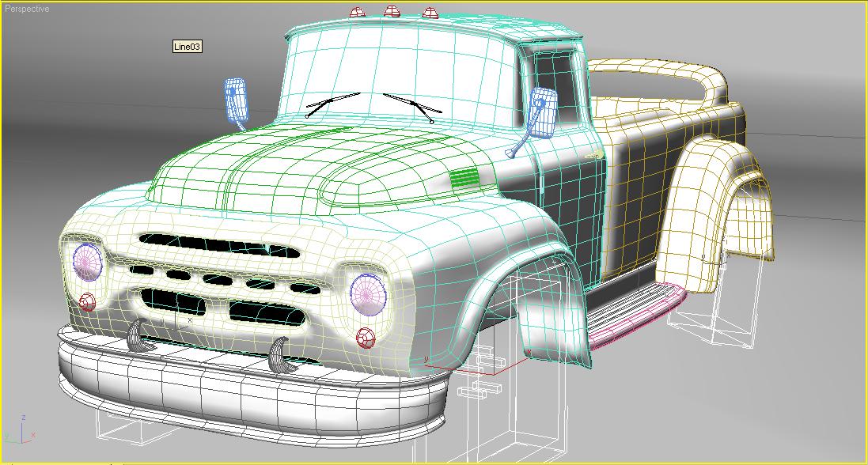Click the red turn signal below left headlight
868x465 pixels.
click(87, 301)
